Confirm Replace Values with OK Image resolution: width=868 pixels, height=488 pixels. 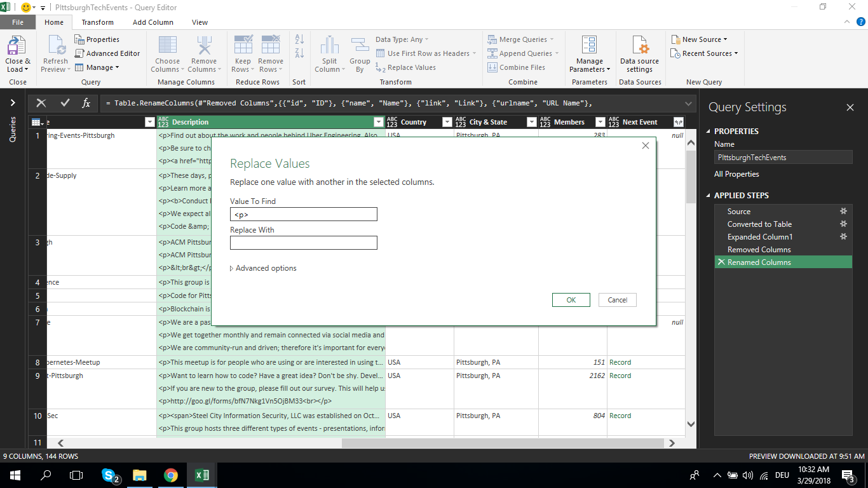(x=570, y=299)
